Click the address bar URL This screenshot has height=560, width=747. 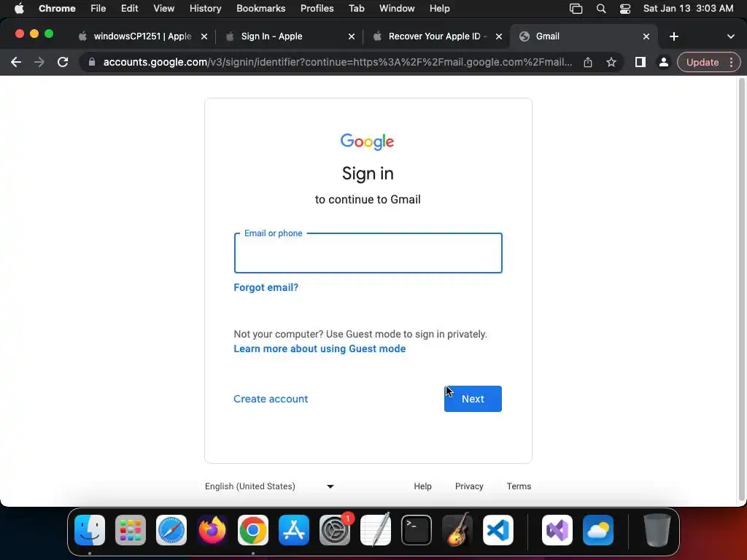338,62
